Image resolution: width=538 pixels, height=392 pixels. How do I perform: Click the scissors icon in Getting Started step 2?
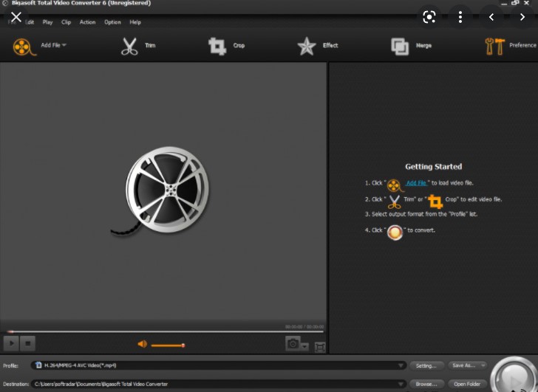pos(394,202)
